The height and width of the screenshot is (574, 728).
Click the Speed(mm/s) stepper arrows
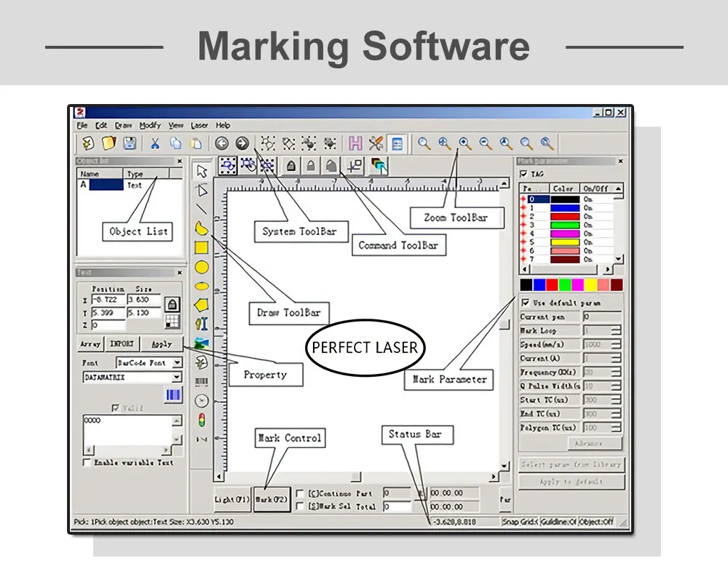(616, 344)
